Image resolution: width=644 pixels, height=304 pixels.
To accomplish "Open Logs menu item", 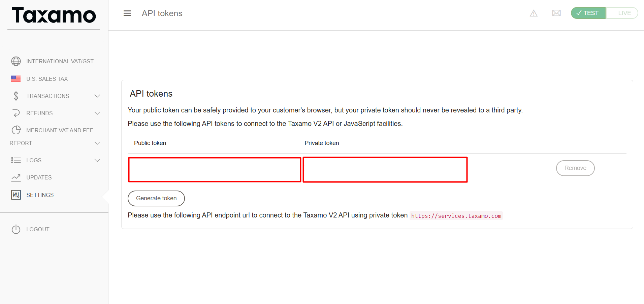I will click(x=34, y=160).
